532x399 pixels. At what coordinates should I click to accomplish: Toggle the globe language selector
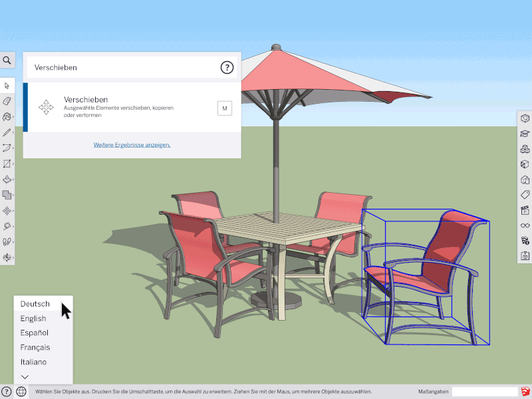pos(21,392)
